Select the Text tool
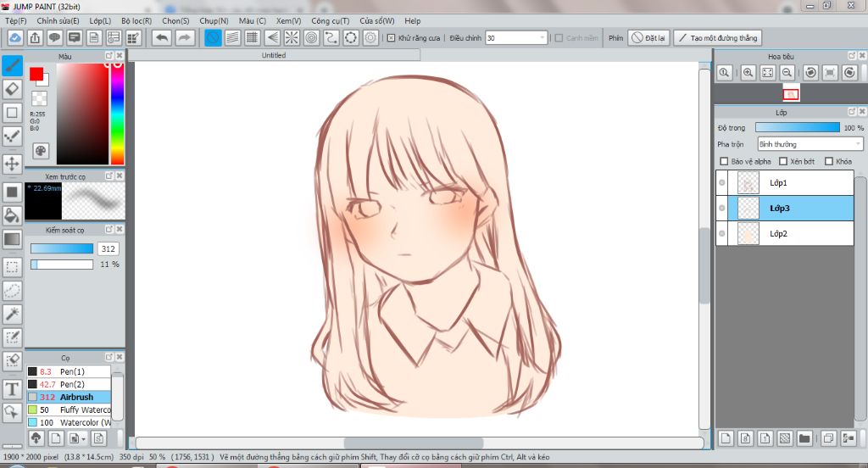 coord(12,389)
